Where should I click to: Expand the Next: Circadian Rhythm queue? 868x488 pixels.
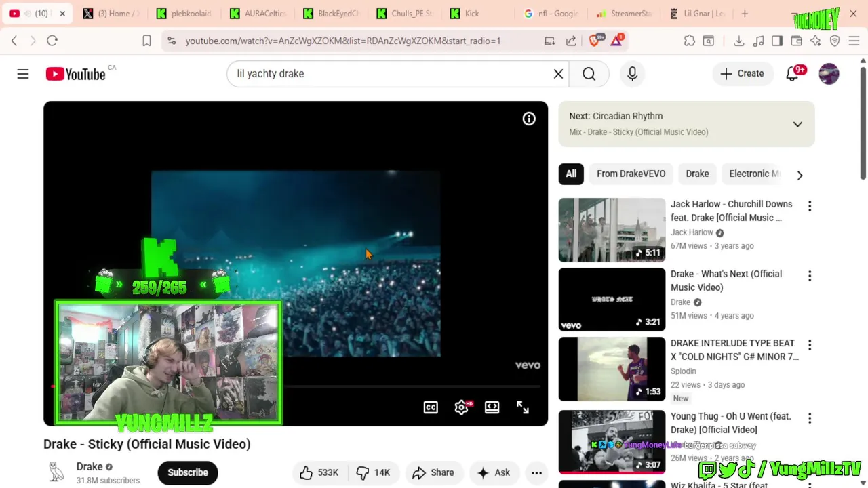coord(797,124)
